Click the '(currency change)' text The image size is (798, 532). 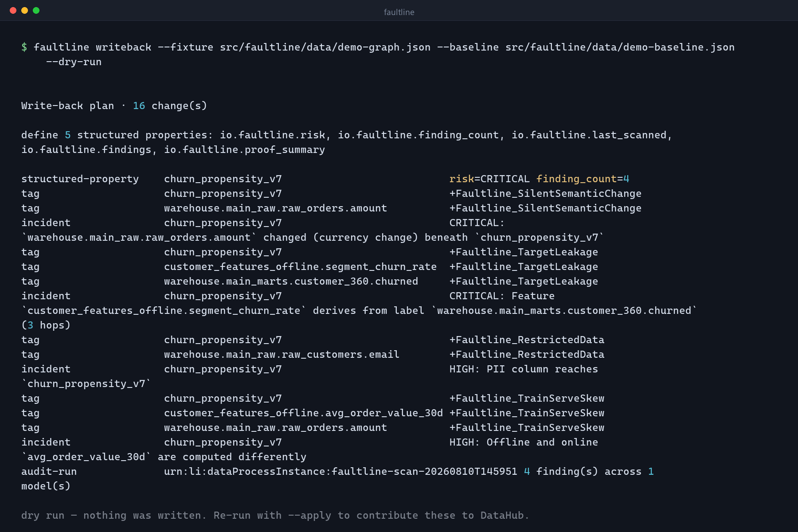pos(366,237)
